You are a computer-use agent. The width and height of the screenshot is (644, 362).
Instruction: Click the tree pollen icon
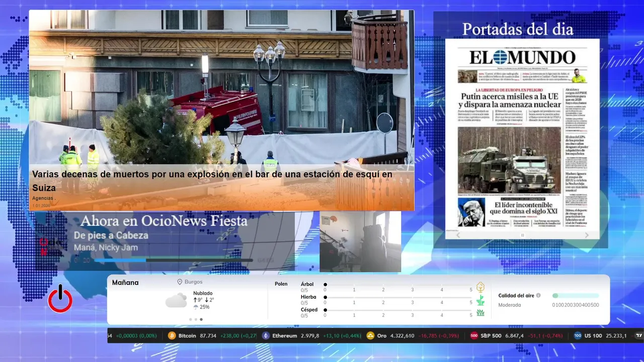(x=480, y=287)
